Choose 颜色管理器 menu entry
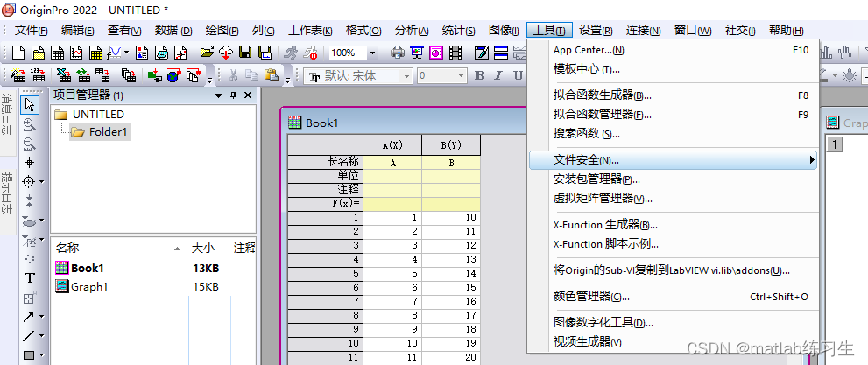Screen dimensions: 868x365 point(673,297)
